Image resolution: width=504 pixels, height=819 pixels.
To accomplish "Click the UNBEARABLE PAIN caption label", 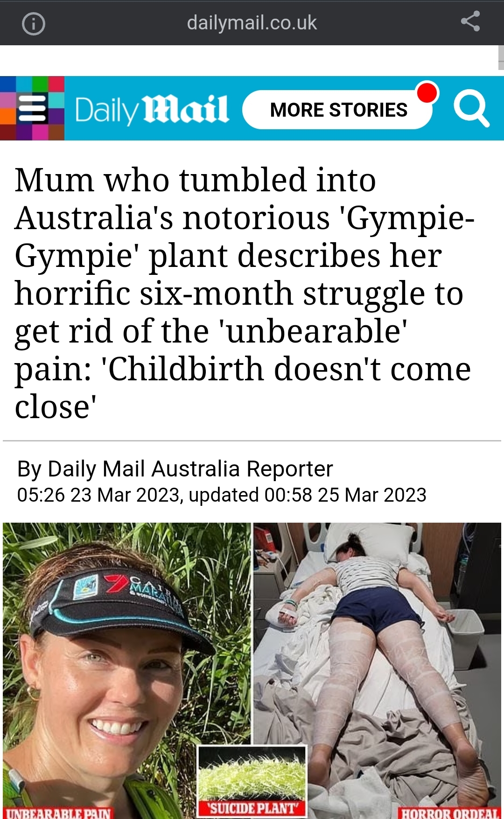I will pos(58,814).
